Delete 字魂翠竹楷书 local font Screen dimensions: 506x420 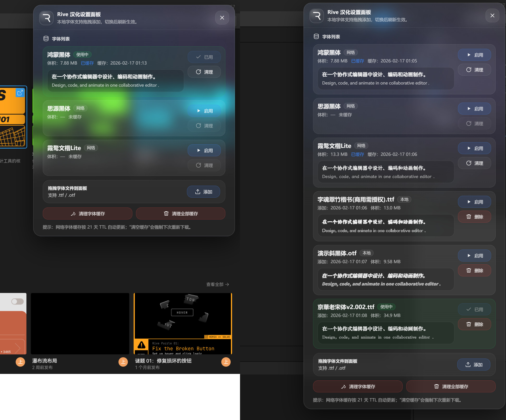[474, 217]
